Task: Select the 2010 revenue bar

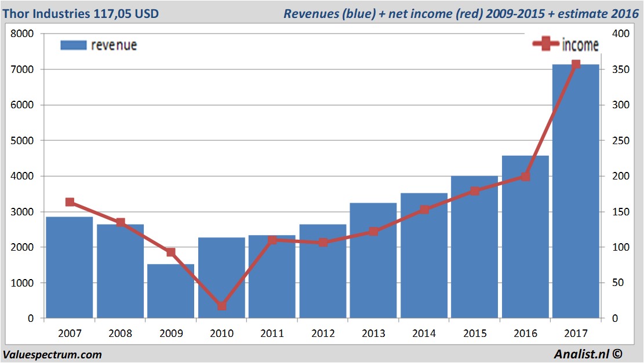Action: [x=221, y=278]
